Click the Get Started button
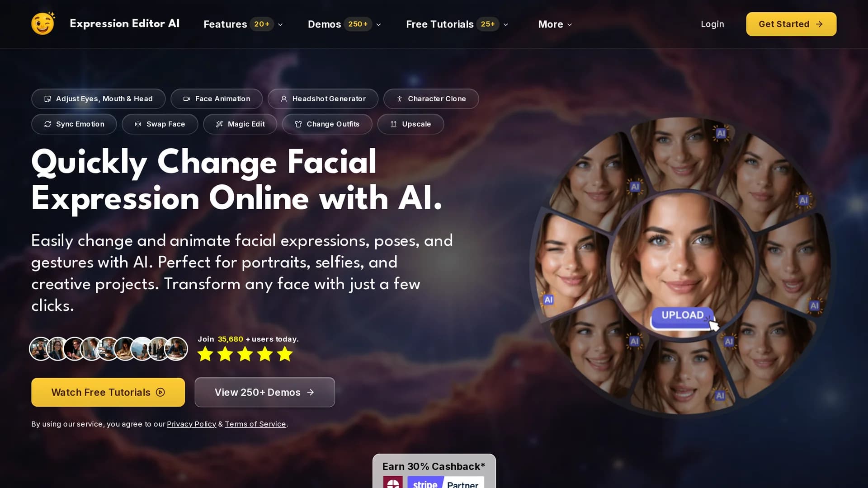 pos(791,24)
